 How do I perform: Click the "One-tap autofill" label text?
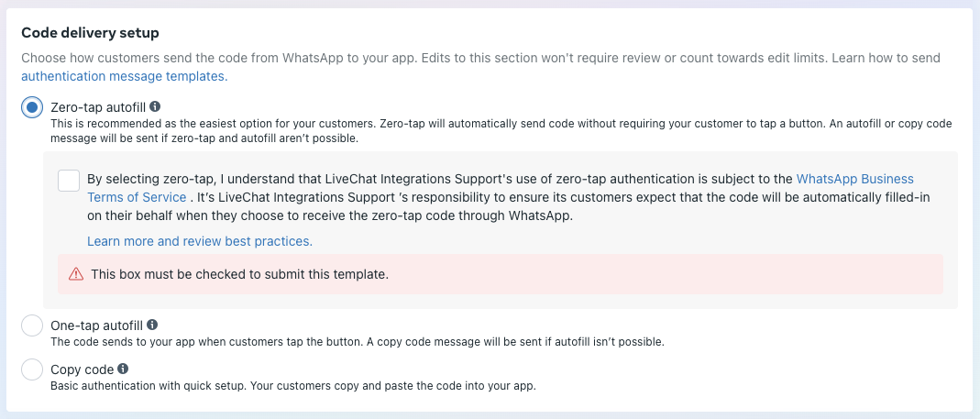pyautogui.click(x=96, y=325)
